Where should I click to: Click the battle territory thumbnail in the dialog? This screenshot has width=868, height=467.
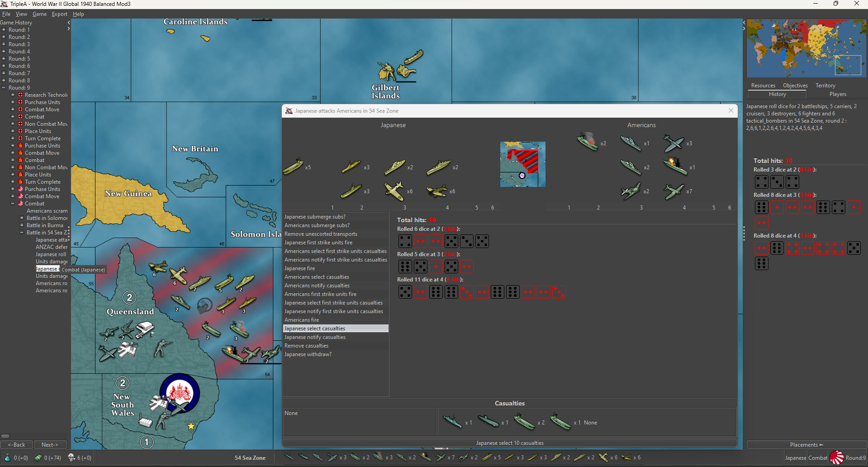pos(522,164)
